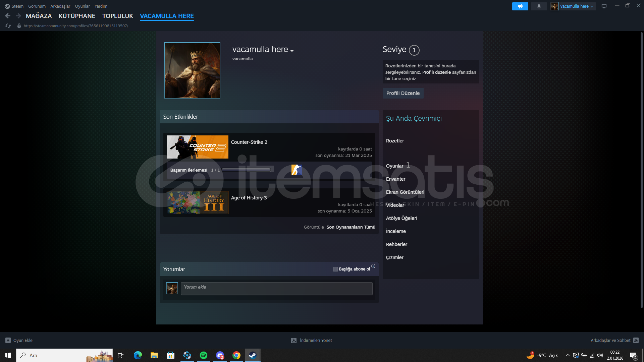Open the Counter-Strike 2 game thumbnail

(x=197, y=147)
